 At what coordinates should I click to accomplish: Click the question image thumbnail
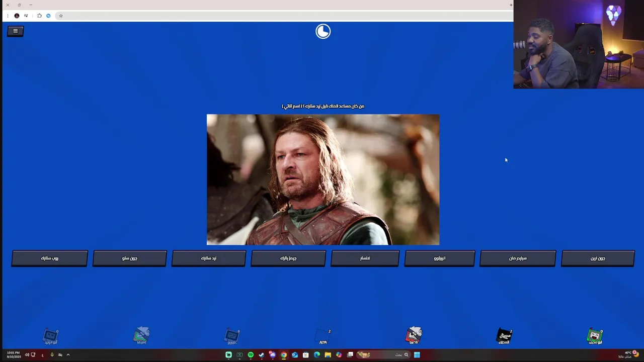(x=323, y=179)
